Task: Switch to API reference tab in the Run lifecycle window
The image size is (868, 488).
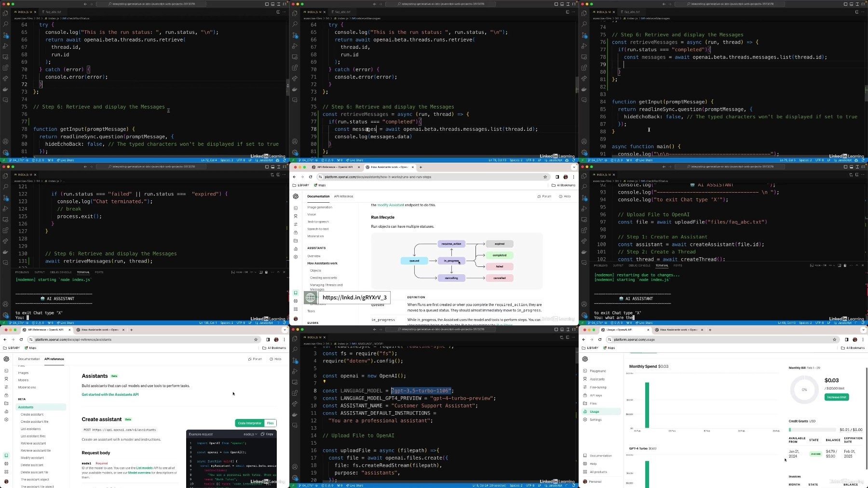Action: pos(343,196)
